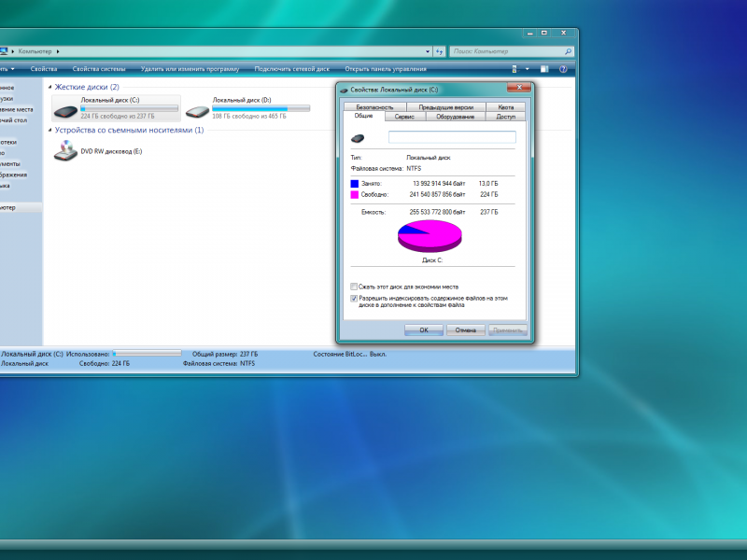This screenshot has height=560, width=747.
Task: Click 'Локальный диск' type value in the dialog
Action: 429,158
